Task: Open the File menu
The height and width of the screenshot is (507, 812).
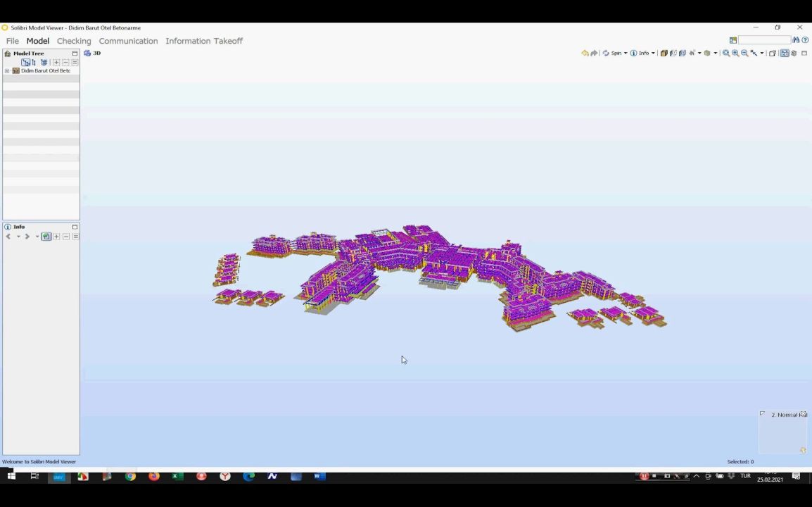Action: click(x=13, y=41)
